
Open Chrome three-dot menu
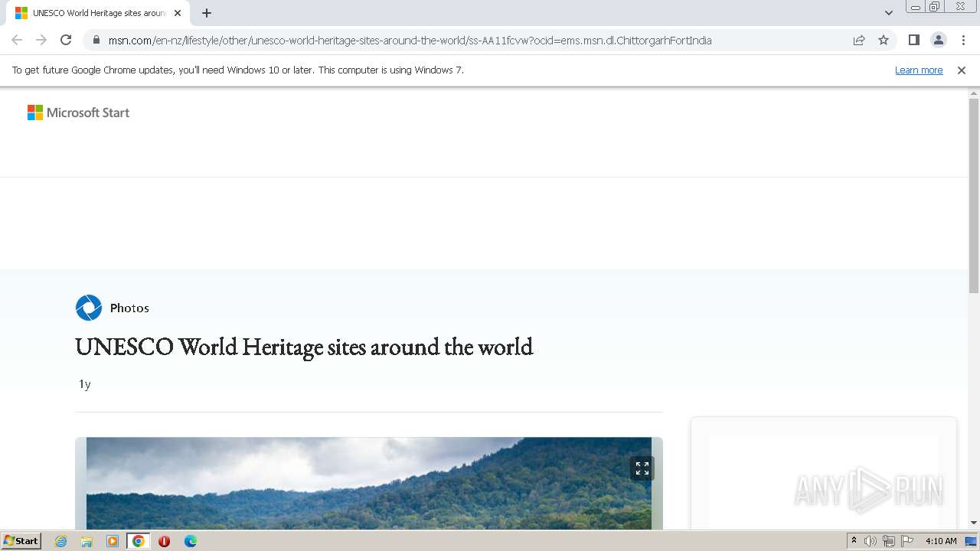point(963,40)
